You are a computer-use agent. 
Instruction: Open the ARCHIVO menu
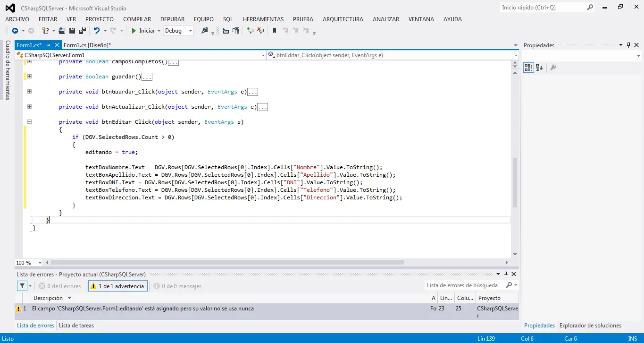pyautogui.click(x=17, y=19)
